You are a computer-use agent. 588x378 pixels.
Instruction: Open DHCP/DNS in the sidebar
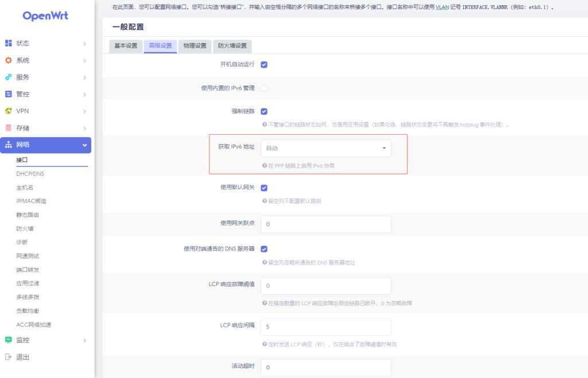30,174
